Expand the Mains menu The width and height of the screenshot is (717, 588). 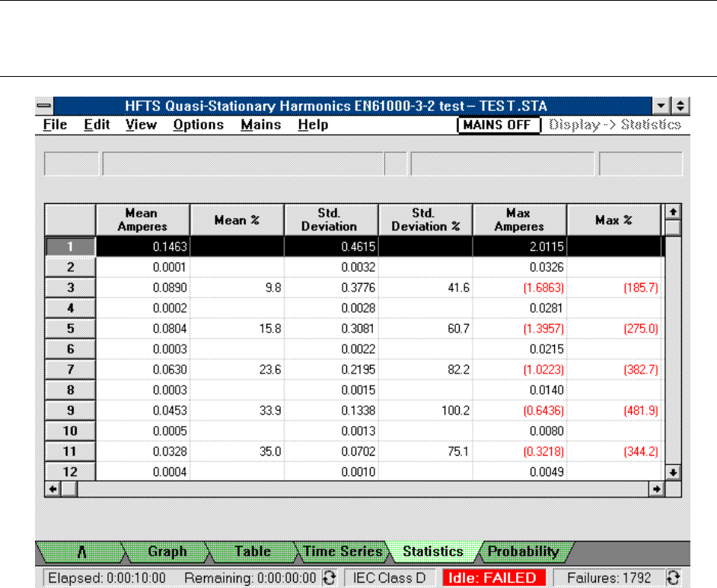(x=260, y=125)
